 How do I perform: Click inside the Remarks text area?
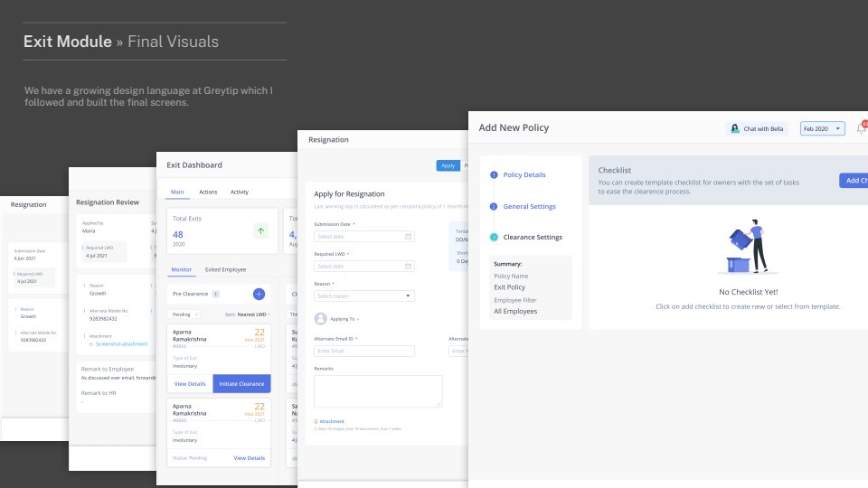(378, 391)
